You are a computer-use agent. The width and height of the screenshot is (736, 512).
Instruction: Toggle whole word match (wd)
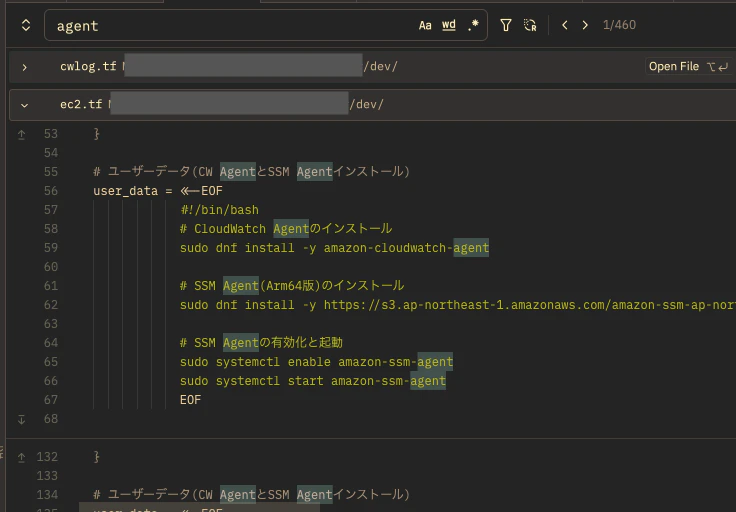pos(449,25)
